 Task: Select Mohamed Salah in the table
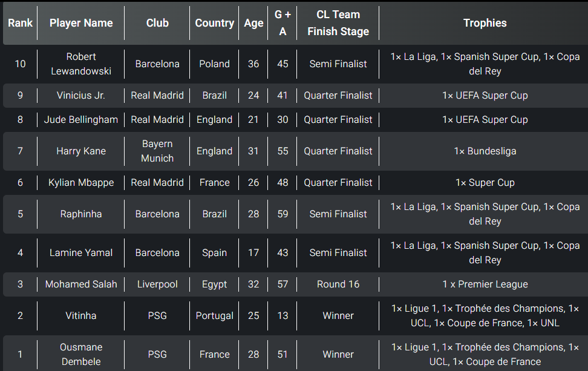(81, 284)
